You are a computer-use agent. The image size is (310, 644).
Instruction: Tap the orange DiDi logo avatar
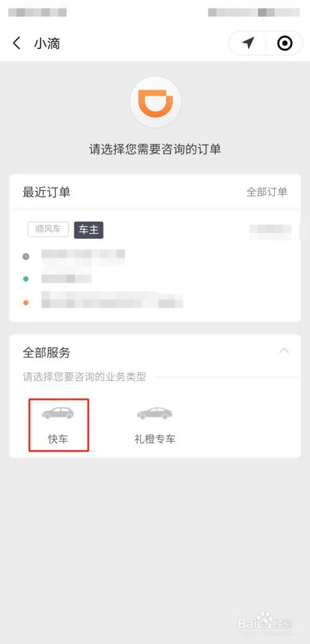tap(155, 102)
